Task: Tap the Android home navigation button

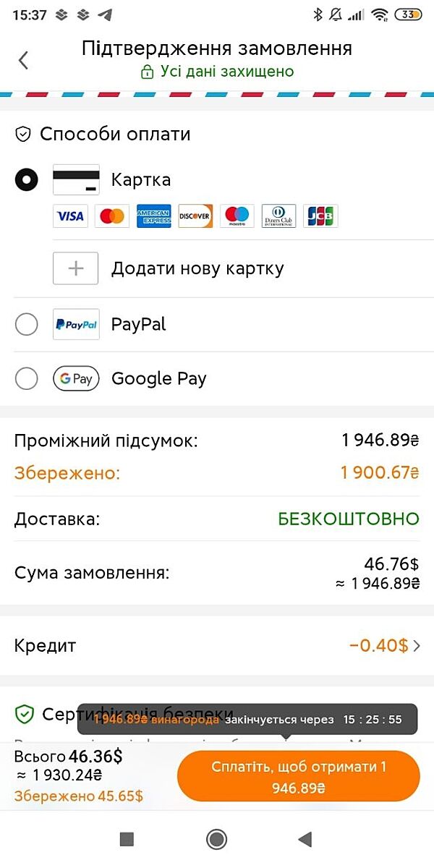Action: (x=216, y=839)
